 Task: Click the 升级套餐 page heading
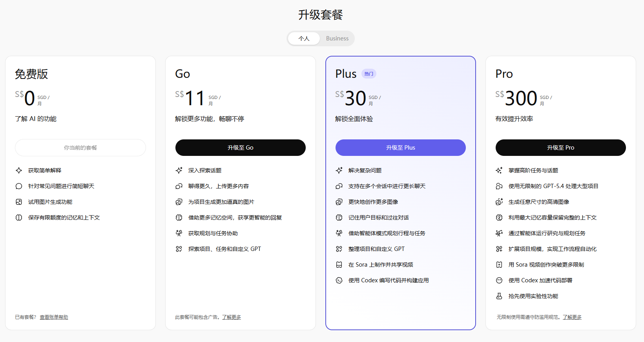coord(321,15)
